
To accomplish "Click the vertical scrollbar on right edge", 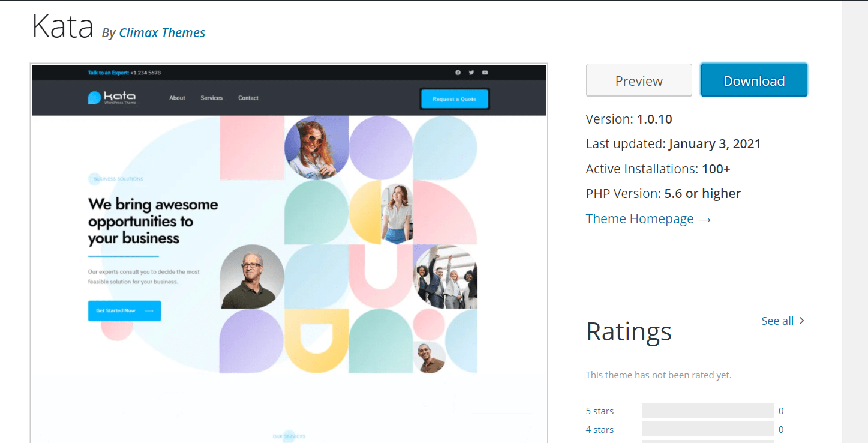I will pos(854,221).
